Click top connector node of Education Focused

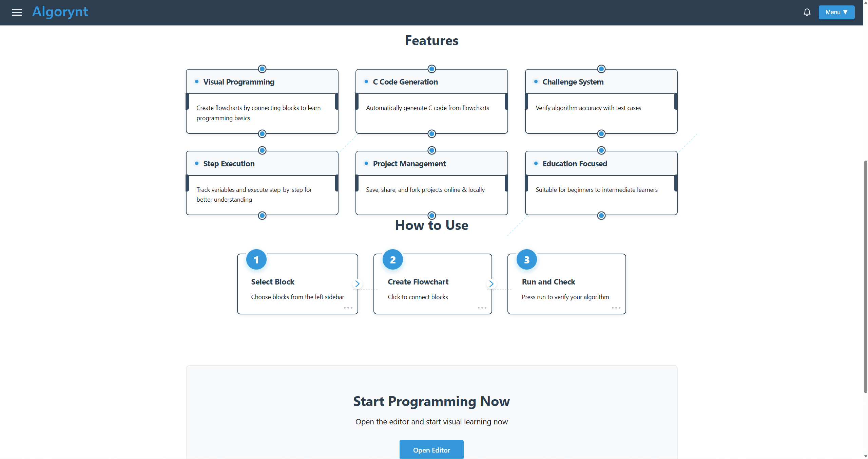601,150
